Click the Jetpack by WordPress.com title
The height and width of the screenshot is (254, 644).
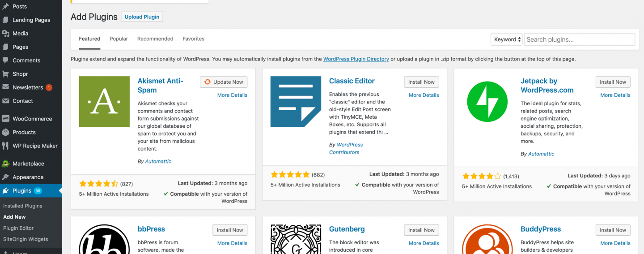pos(547,86)
